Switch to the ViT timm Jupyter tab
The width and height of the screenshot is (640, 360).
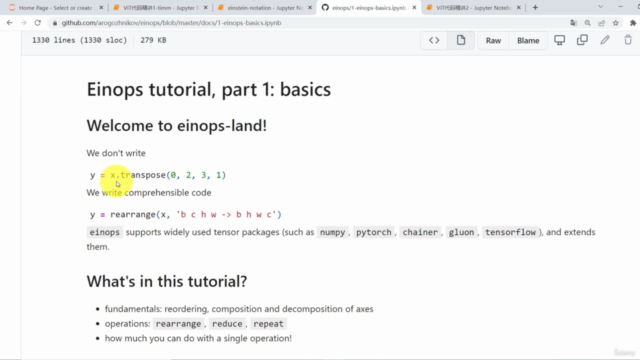(160, 8)
